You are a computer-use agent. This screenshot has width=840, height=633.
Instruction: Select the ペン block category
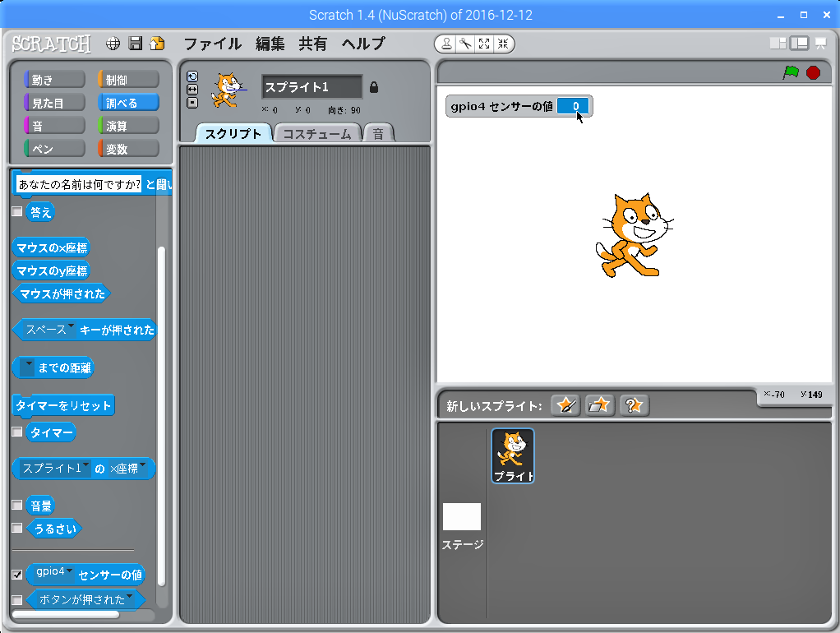coord(54,149)
